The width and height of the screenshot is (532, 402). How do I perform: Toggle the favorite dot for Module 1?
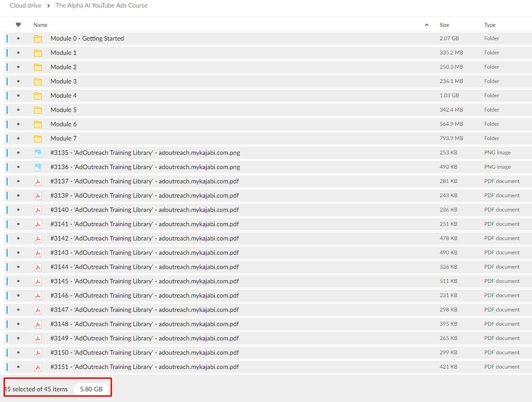coord(18,53)
